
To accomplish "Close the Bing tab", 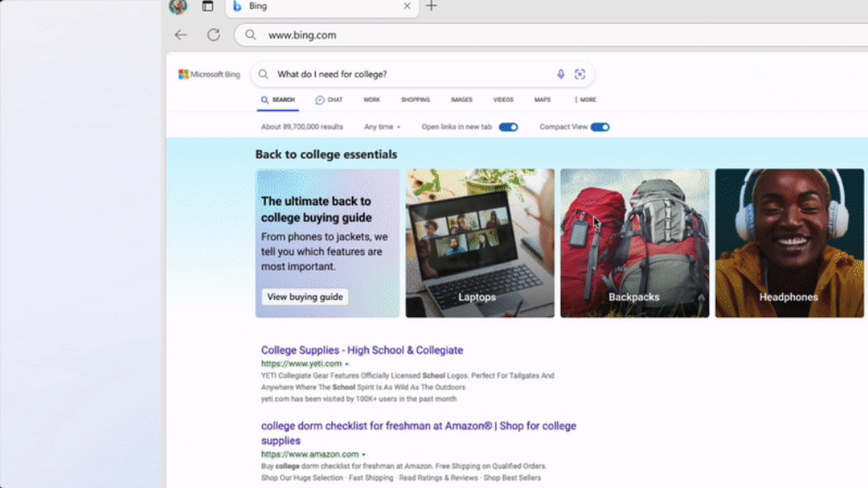I will pos(407,6).
